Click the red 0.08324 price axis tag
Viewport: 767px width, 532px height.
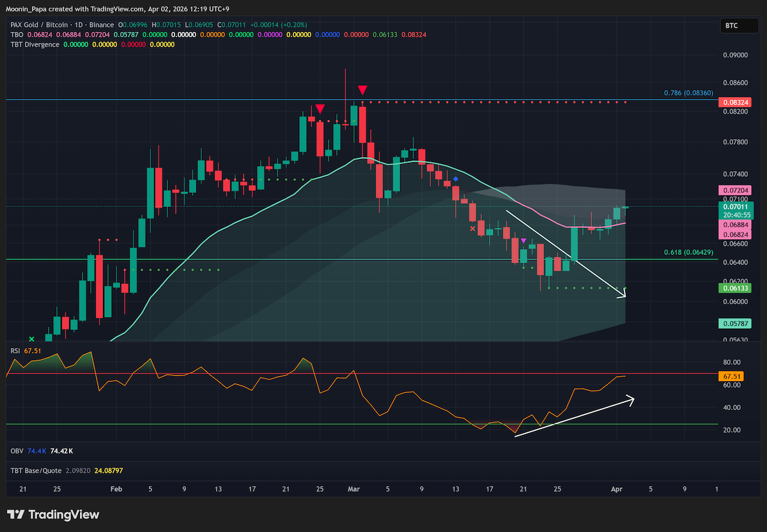[x=734, y=102]
